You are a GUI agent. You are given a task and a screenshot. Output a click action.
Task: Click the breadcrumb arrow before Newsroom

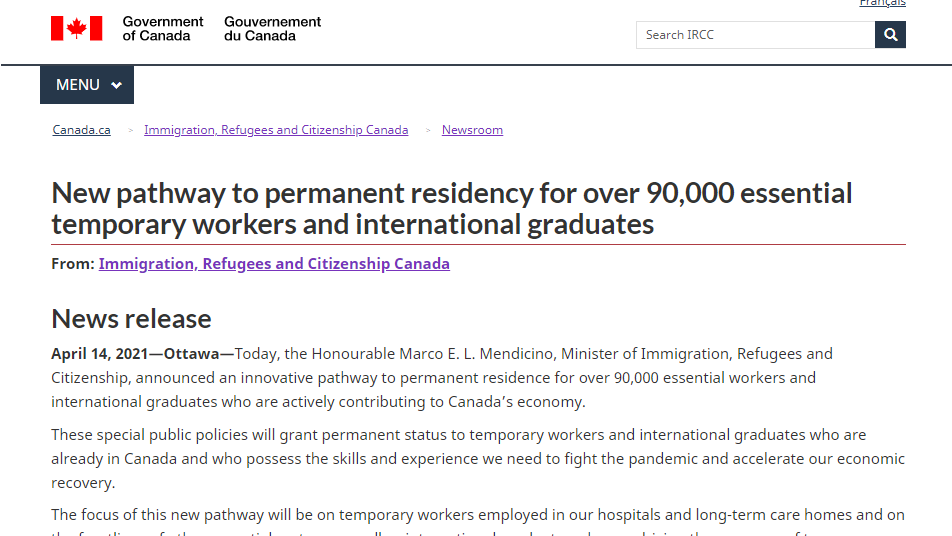tap(428, 130)
